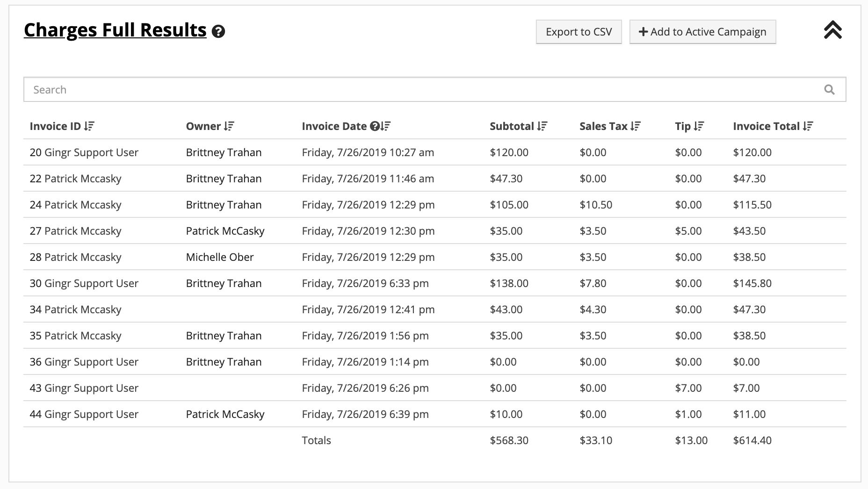Click the $614.40 grand total
Image resolution: width=868 pixels, height=489 pixels.
coord(752,440)
